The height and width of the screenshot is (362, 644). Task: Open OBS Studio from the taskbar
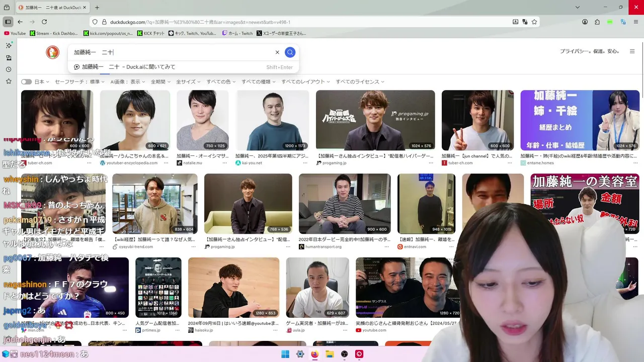pyautogui.click(x=345, y=354)
